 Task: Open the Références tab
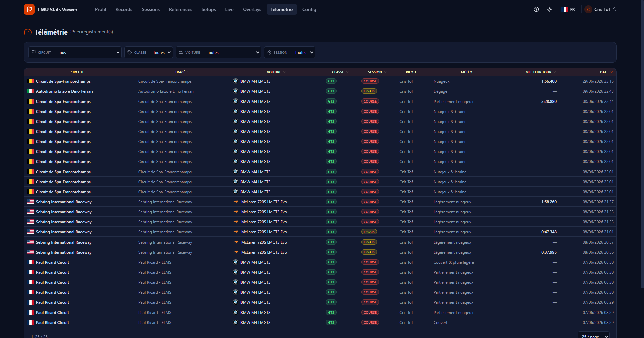(180, 9)
